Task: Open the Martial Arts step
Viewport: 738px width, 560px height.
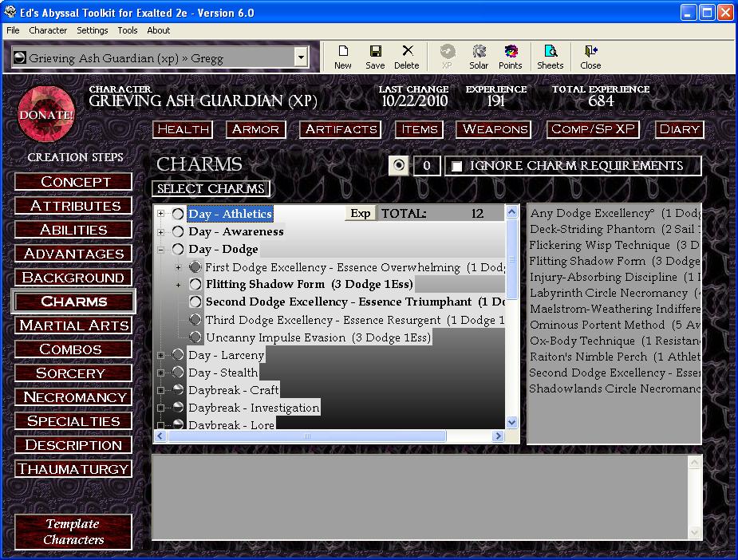Action: 73,325
